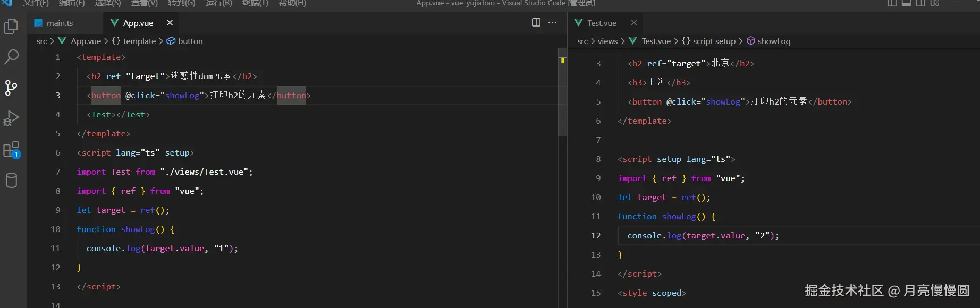Click the braces icon before template breadcrumb
980x308 pixels.
116,41
